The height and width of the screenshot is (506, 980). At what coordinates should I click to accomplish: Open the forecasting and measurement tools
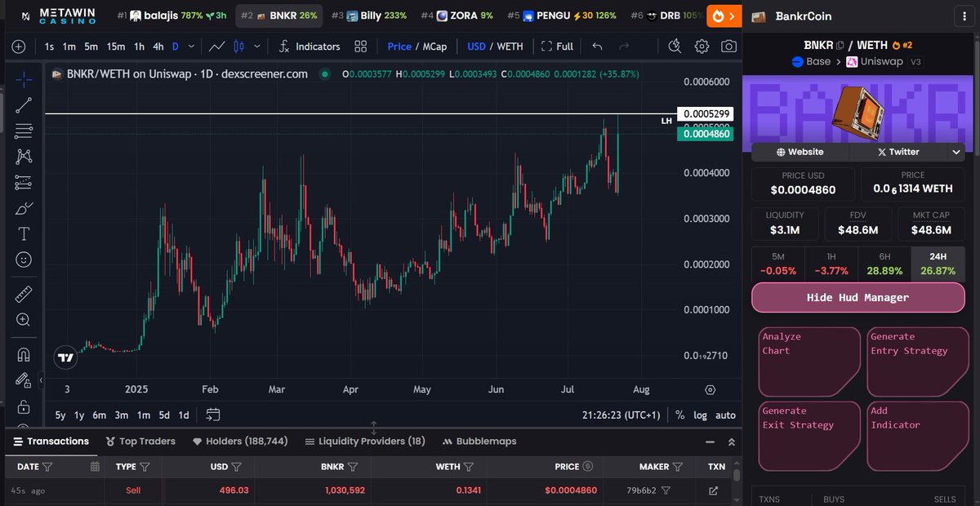point(24,182)
